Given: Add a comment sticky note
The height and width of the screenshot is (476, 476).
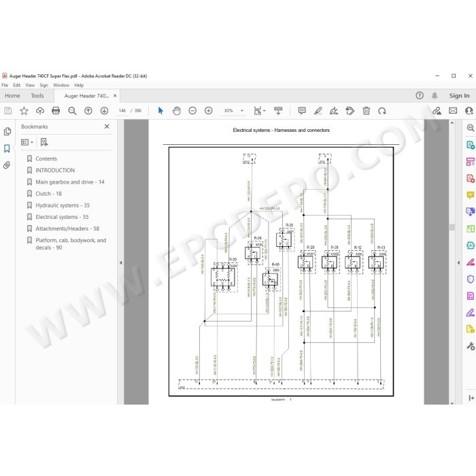Looking at the screenshot, I should (x=302, y=111).
